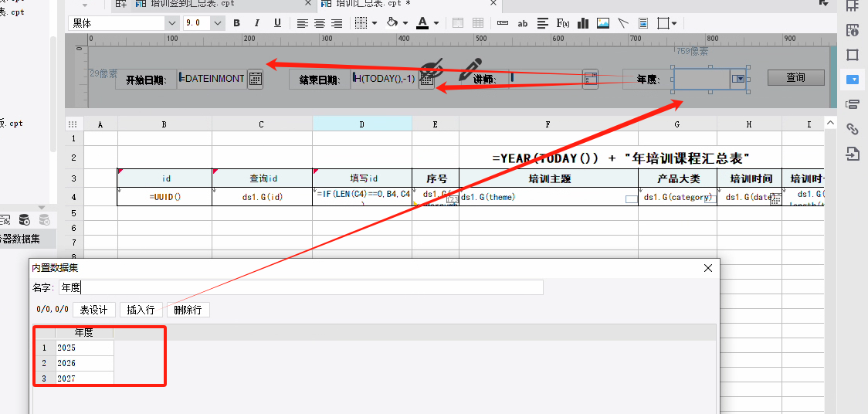Insert a formula with the F(x) icon
The height and width of the screenshot is (414, 868).
point(563,23)
